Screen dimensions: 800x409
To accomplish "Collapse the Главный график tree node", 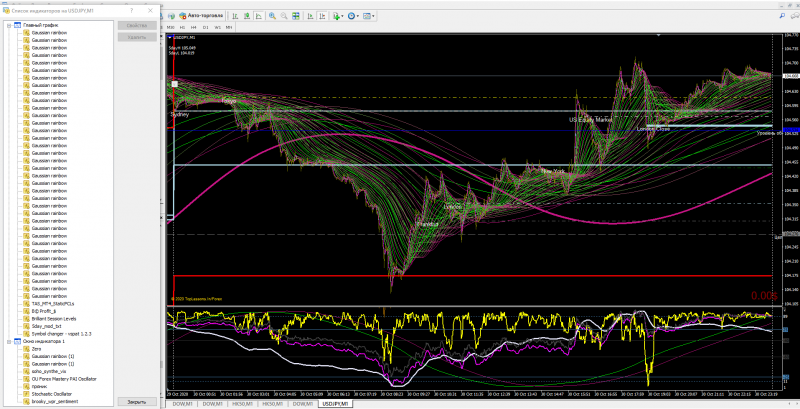I will [10, 25].
